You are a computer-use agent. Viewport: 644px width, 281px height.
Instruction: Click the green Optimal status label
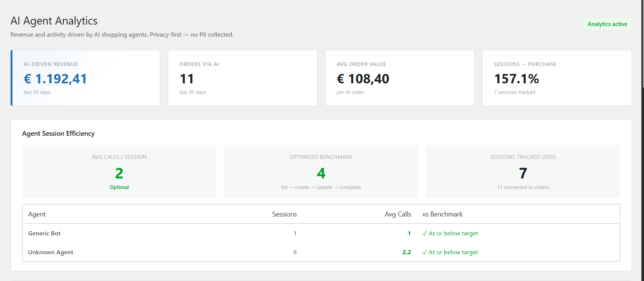(119, 187)
